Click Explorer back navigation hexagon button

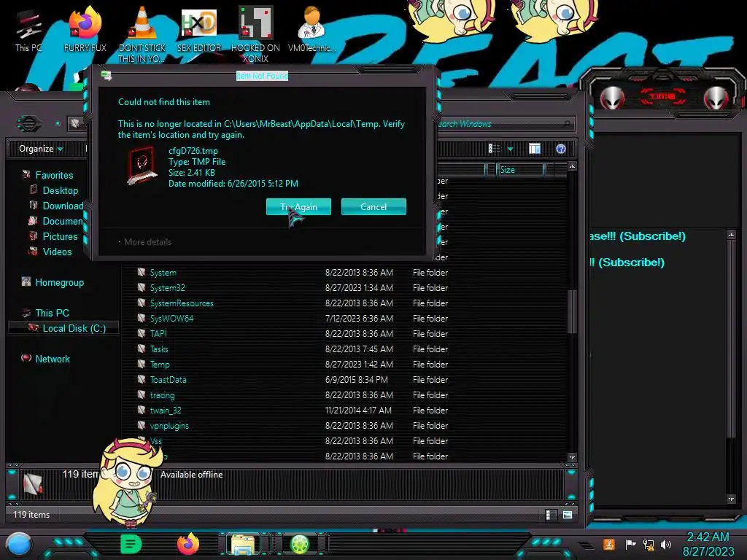28,124
